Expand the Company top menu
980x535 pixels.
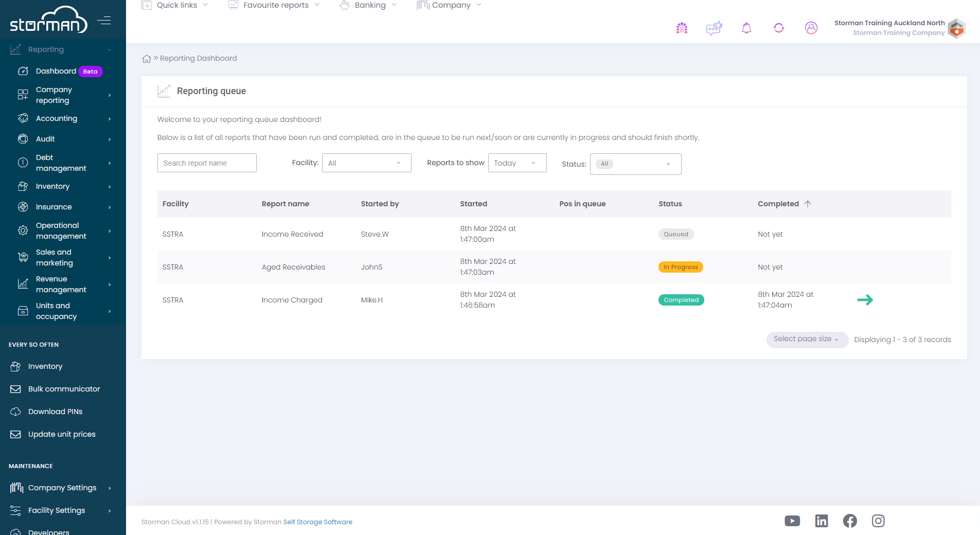[x=449, y=5]
